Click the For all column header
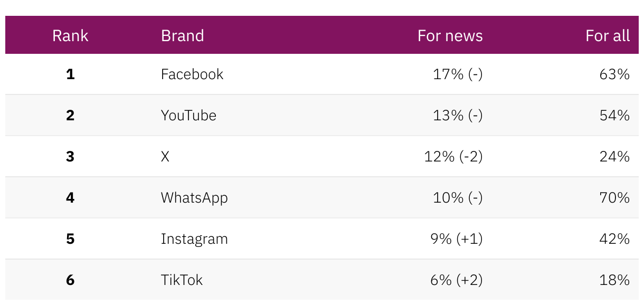This screenshot has width=644, height=305. 607,35
